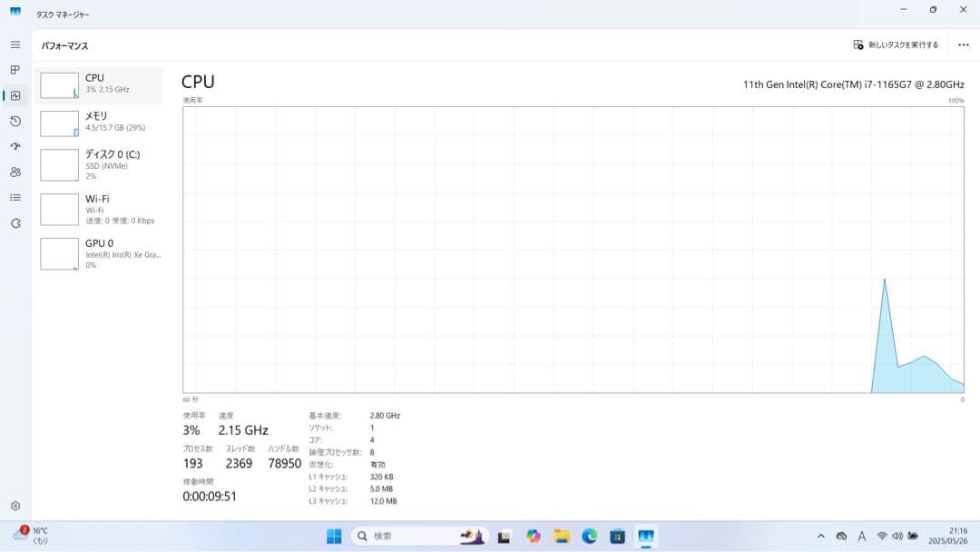Open File Explorer from the taskbar
980x552 pixels.
[563, 536]
